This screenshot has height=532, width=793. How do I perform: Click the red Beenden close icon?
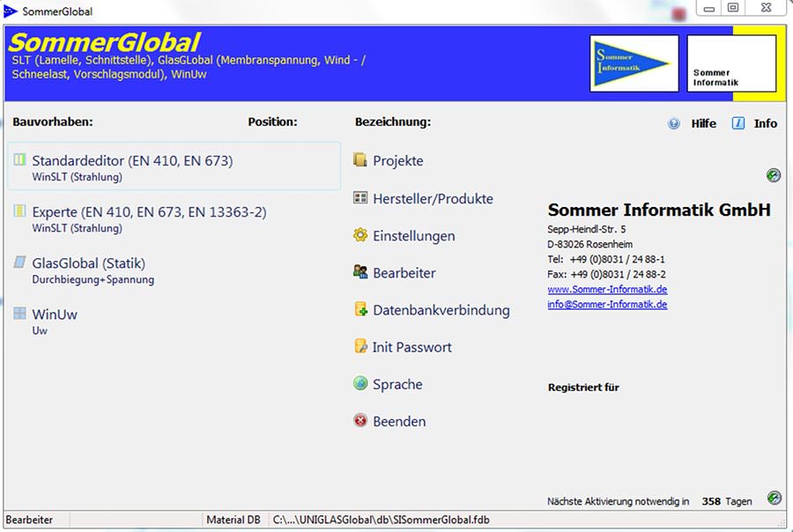pos(360,420)
